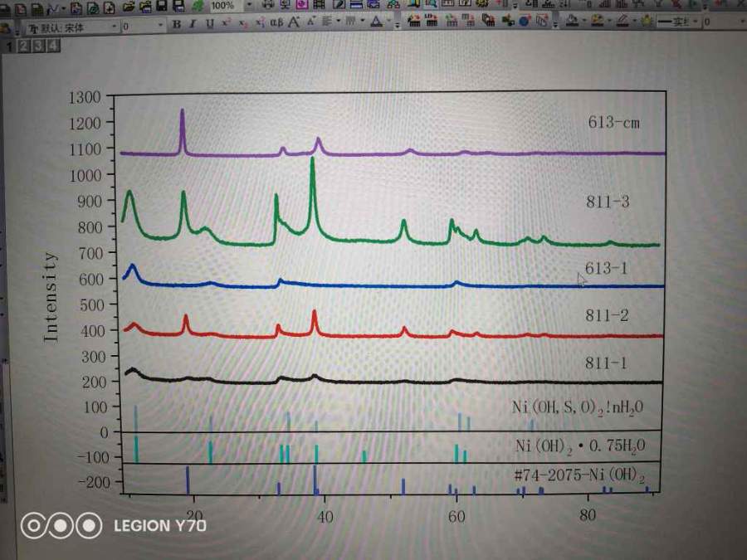Select the Ni(OH,S,O)2 nH2O label
The width and height of the screenshot is (747, 560).
(578, 407)
